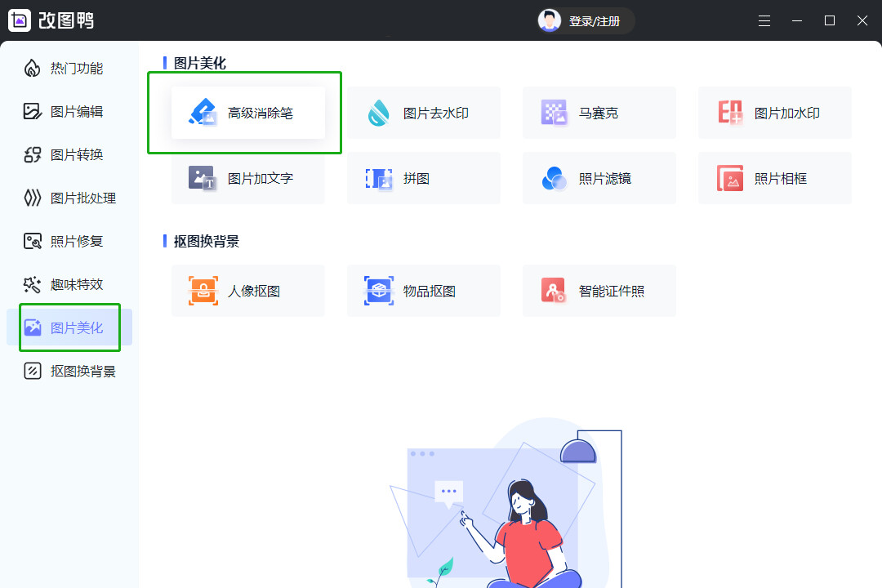This screenshot has height=588, width=882.
Task: Click the 马赛克 mosaic icon
Action: point(554,113)
